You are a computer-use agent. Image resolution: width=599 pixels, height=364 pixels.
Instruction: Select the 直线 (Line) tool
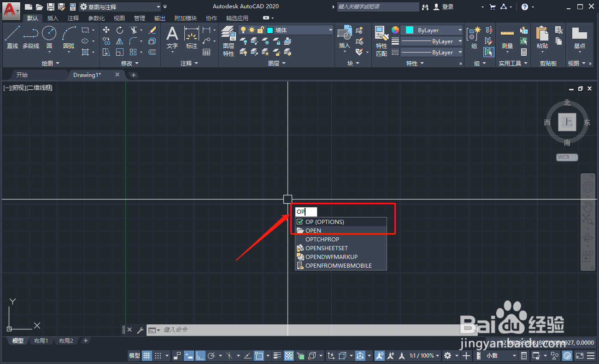point(12,37)
